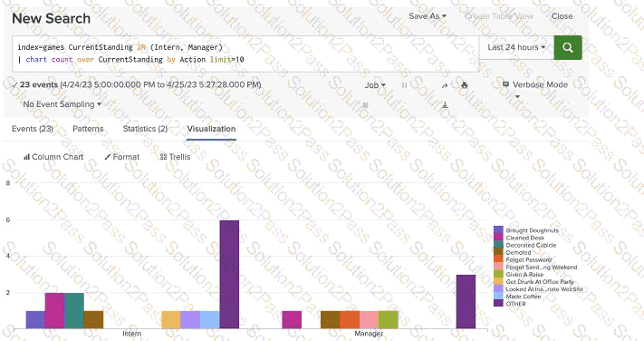
Task: Open Column Chart visualization picker
Action: 53,157
